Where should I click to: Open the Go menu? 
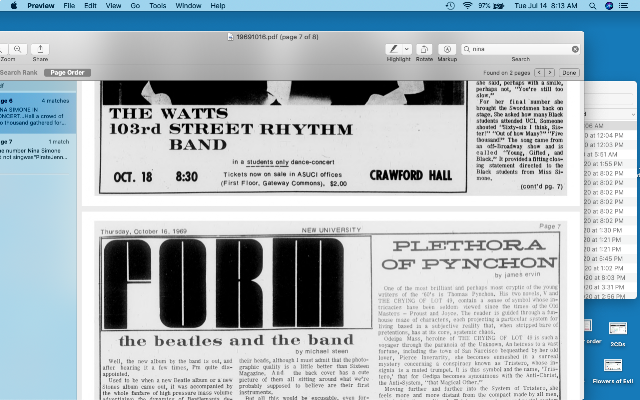coord(135,6)
